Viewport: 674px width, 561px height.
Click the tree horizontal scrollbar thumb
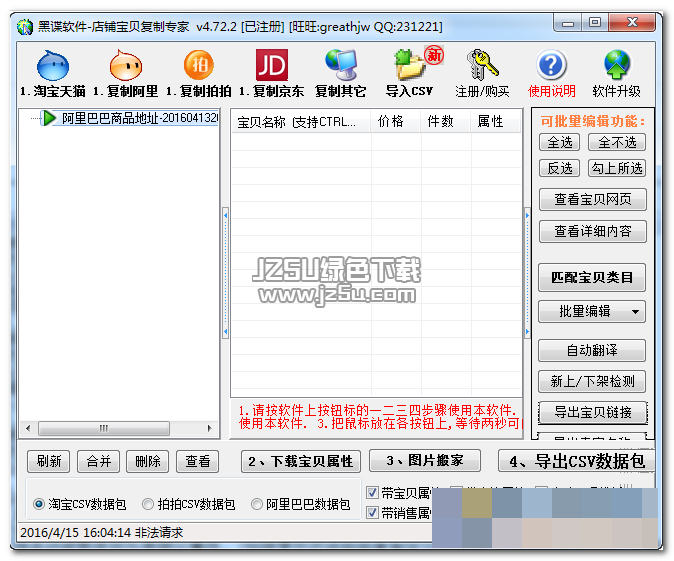pos(104,428)
